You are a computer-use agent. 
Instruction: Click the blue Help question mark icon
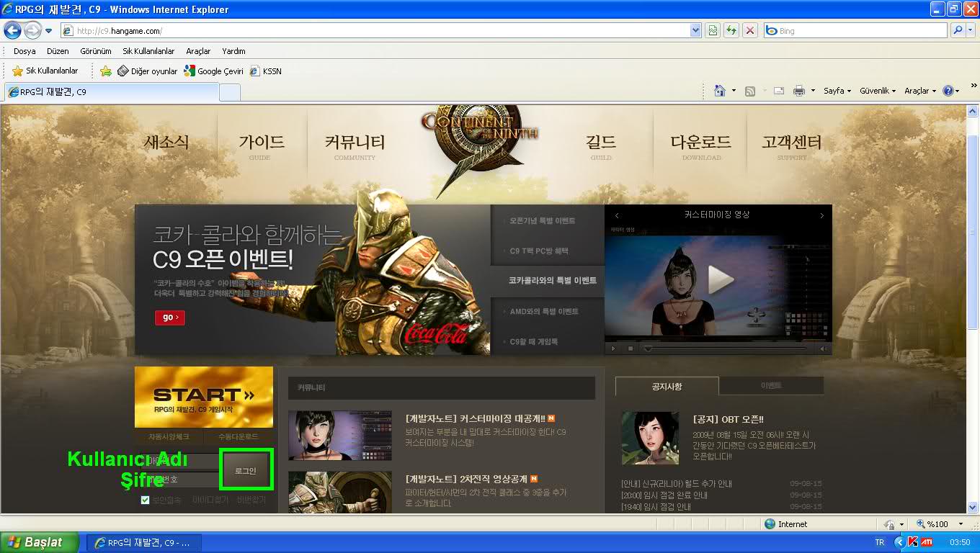(948, 91)
